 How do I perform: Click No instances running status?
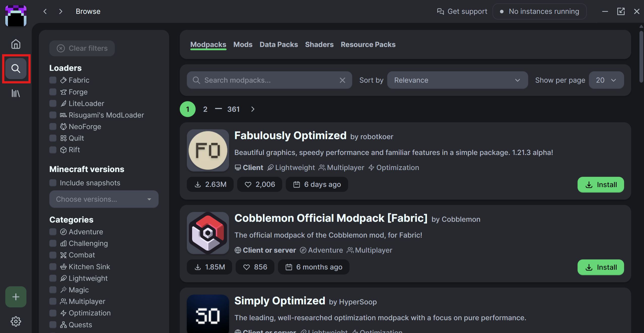click(539, 11)
